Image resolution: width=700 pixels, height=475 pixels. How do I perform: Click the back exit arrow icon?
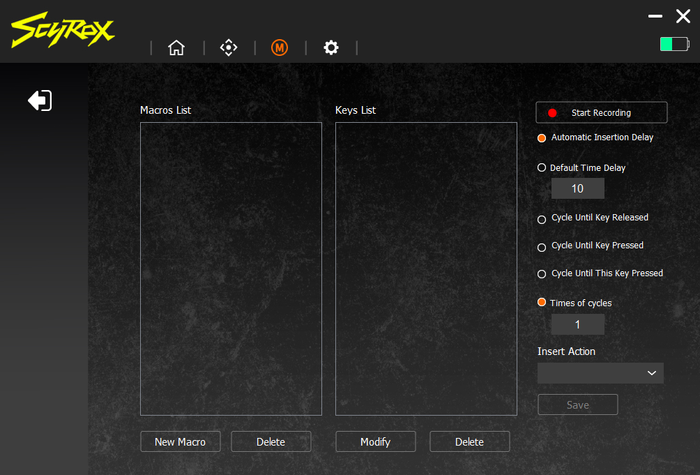[40, 100]
